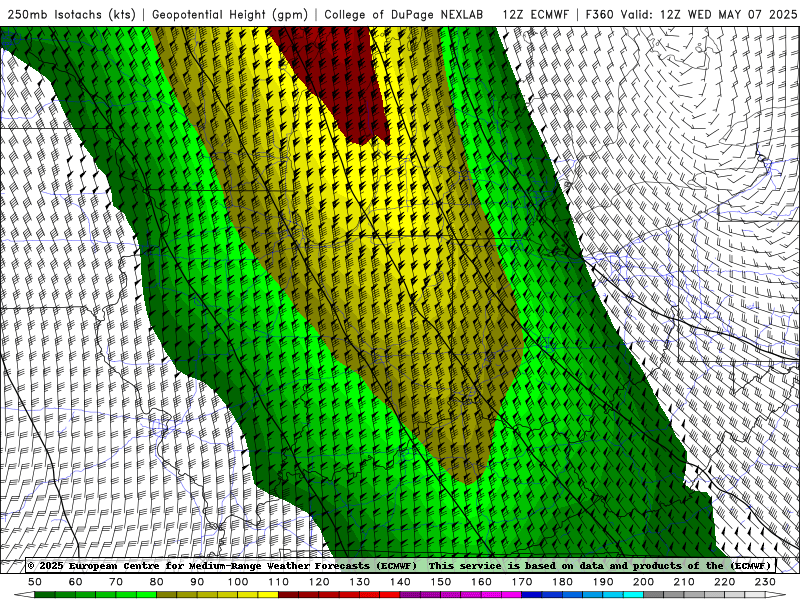800x600 pixels.
Task: Click the '90' value on the color scale
Action: click(x=197, y=582)
